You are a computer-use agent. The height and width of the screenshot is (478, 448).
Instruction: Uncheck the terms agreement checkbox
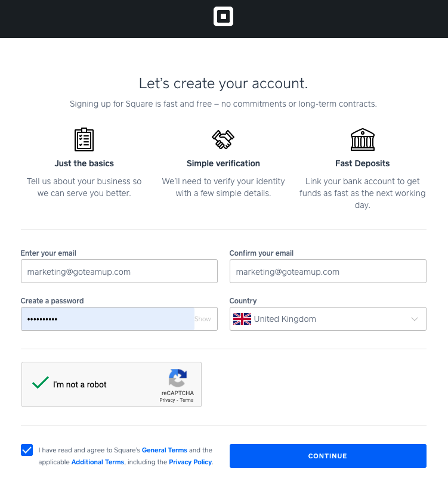coord(26,450)
